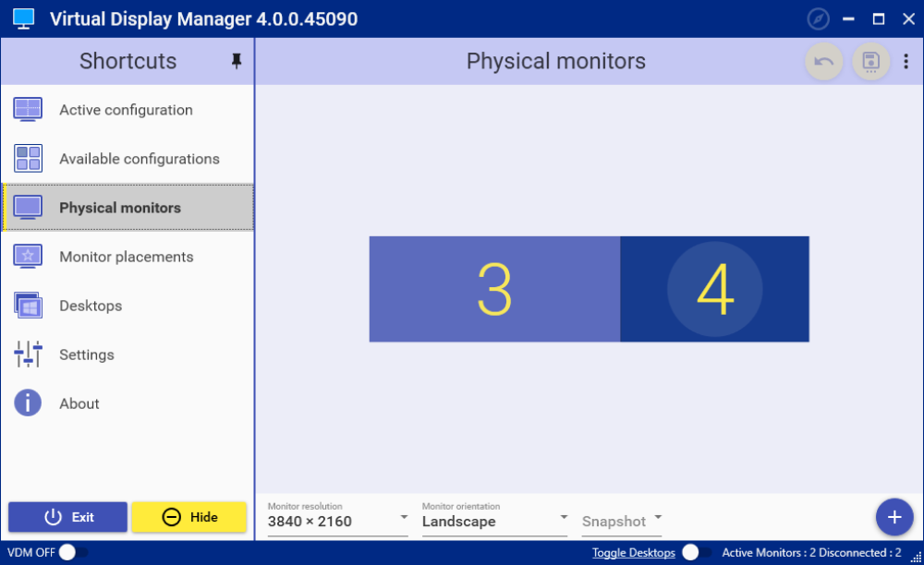
Task: Open the Snapshot dropdown
Action: pos(622,521)
